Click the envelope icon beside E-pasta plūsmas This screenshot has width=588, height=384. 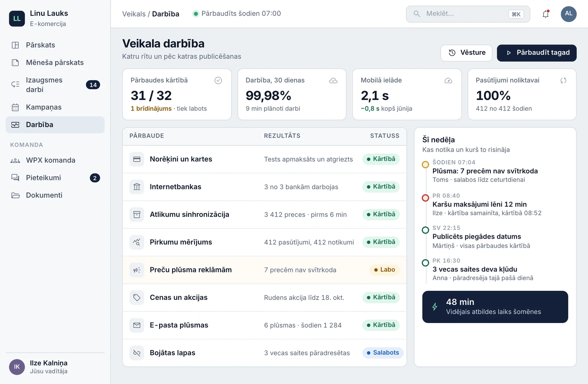(x=137, y=325)
